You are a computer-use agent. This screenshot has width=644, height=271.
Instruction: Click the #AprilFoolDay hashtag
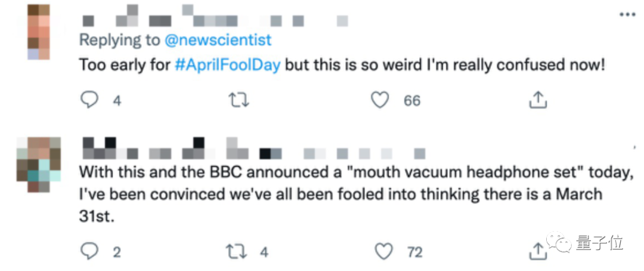click(x=227, y=64)
